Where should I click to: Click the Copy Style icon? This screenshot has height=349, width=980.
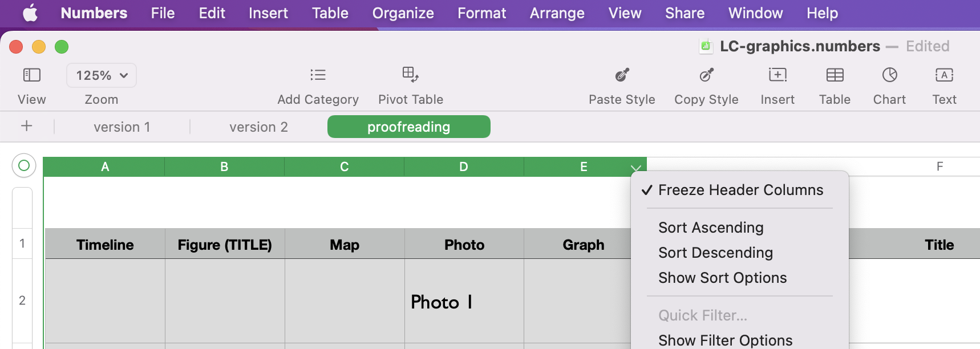click(x=706, y=75)
